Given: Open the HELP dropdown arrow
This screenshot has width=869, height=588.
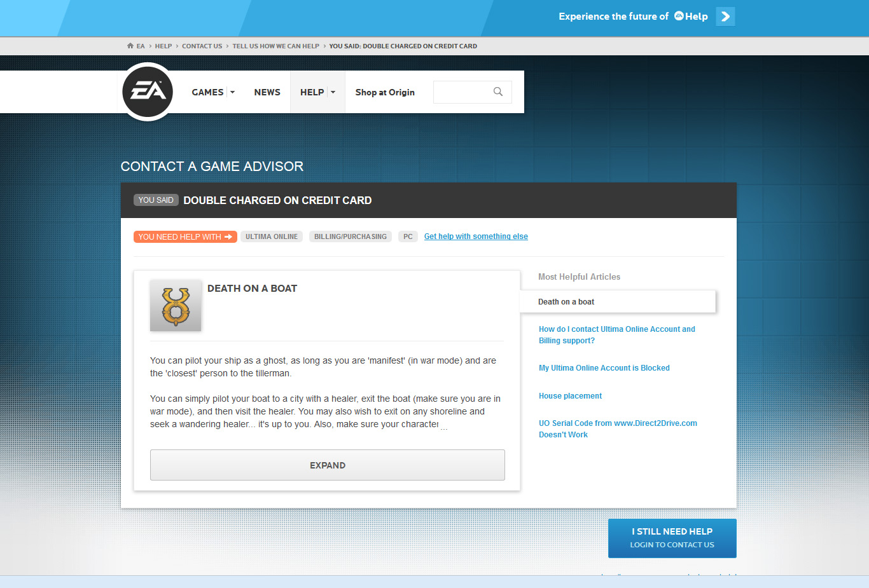Looking at the screenshot, I should (333, 92).
